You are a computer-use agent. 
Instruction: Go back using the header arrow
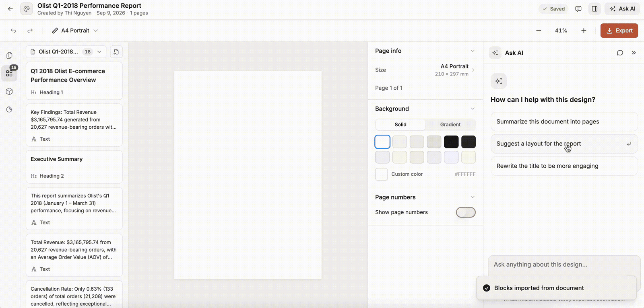[x=10, y=9]
